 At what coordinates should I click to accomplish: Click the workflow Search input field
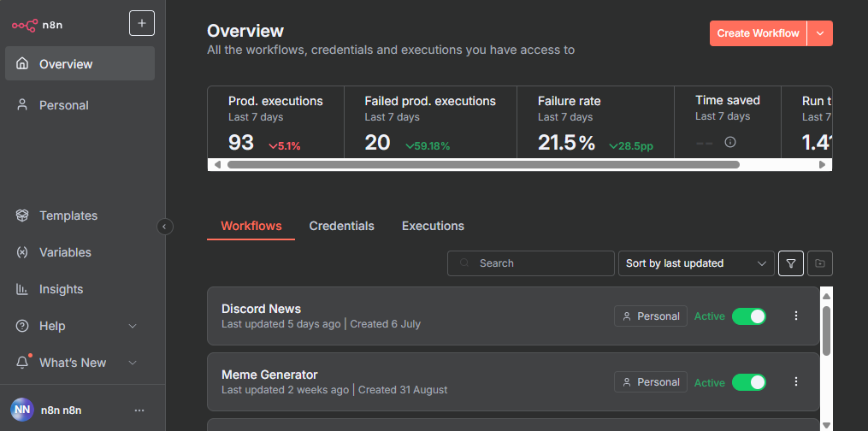(x=539, y=263)
